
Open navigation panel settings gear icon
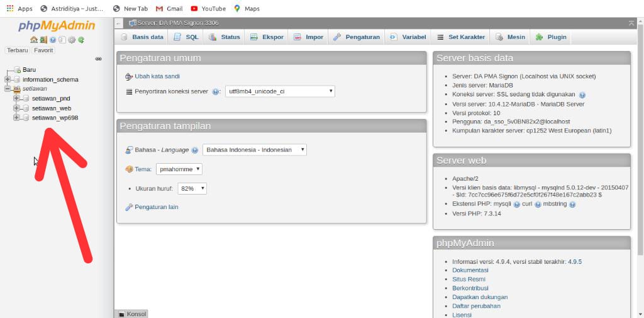click(72, 40)
